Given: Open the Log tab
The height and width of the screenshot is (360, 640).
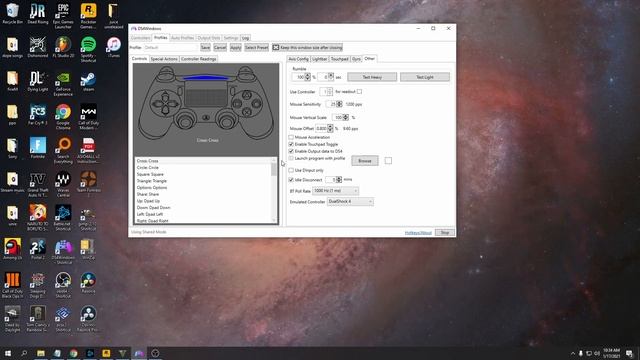Looking at the screenshot, I should click(x=245, y=38).
